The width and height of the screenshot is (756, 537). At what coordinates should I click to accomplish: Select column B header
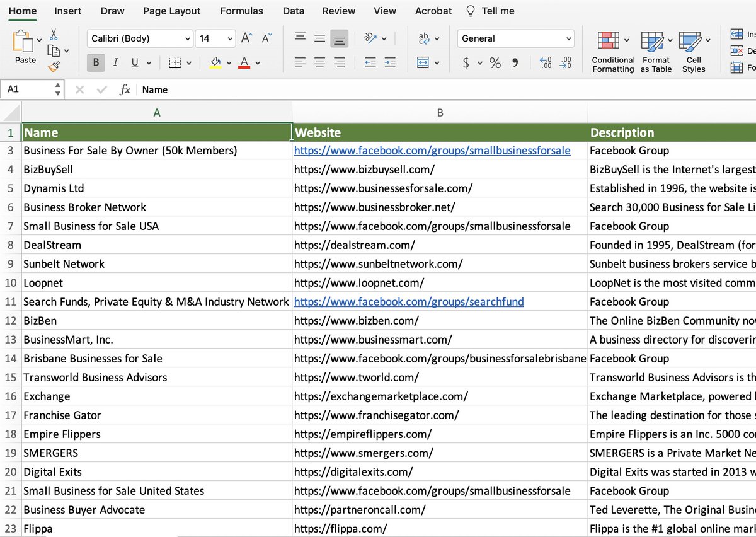click(440, 112)
